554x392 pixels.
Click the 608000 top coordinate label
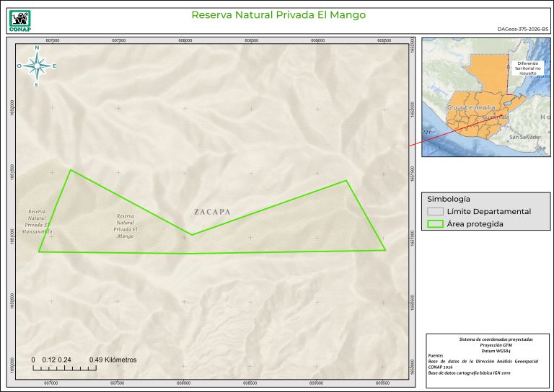184,41
